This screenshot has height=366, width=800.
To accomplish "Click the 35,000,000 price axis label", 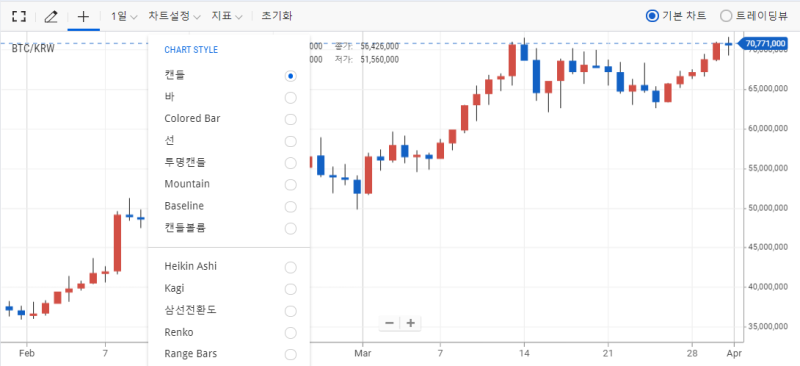I will 768,326.
